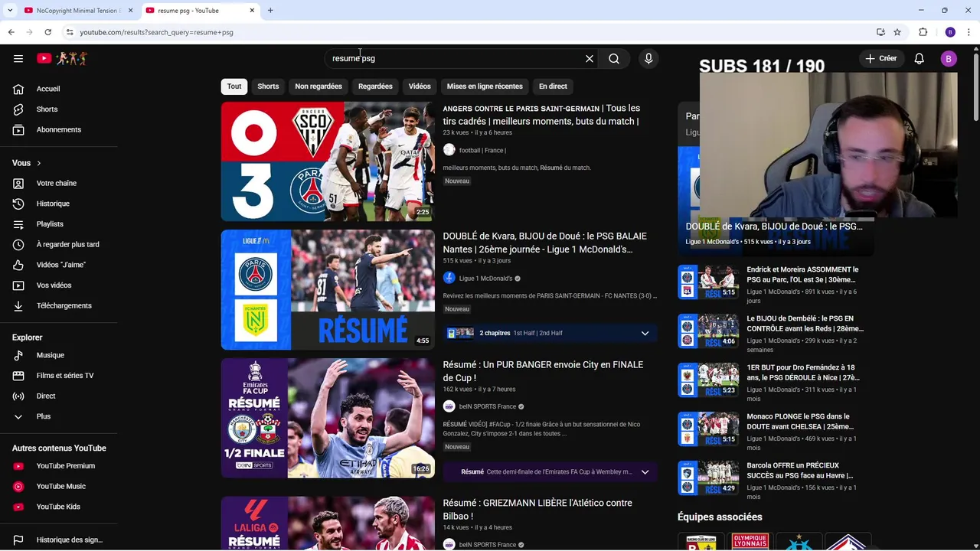Open the Angers vs PSG video thumbnail
The height and width of the screenshot is (551, 980).
pos(328,161)
